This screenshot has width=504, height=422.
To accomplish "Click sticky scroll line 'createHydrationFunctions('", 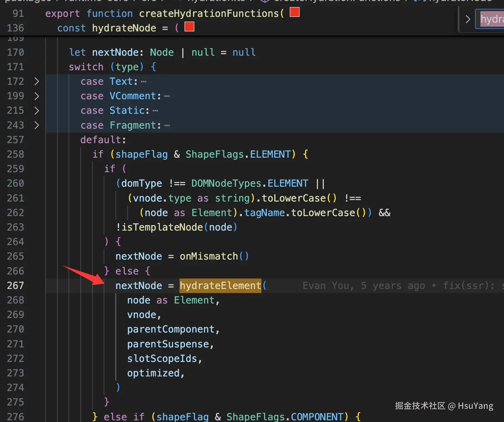I will [212, 14].
